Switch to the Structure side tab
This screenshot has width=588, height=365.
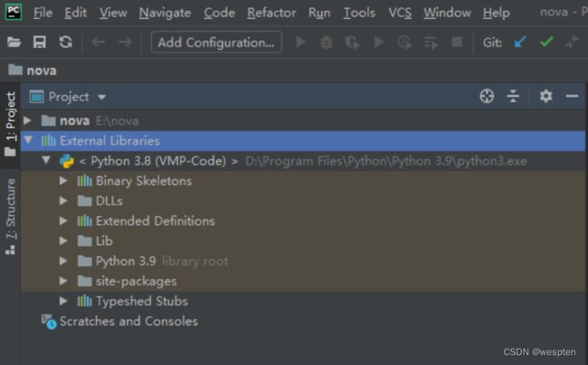10,217
